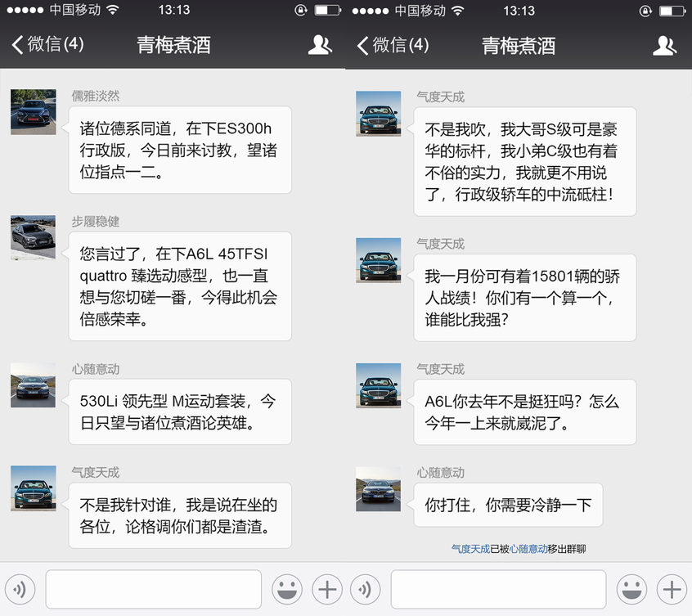This screenshot has height=616, width=692.
Task: Tap the rotation lock icon in left status bar
Action: tap(301, 10)
